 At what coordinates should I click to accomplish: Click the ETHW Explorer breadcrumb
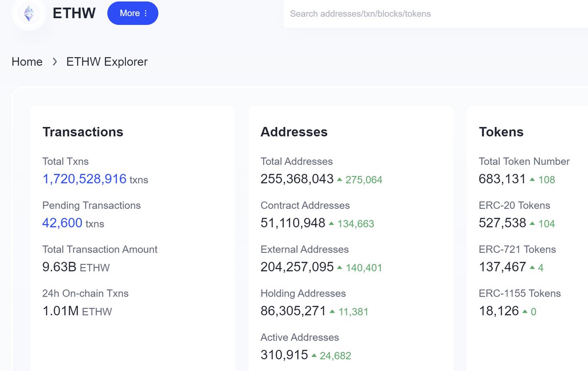pos(107,62)
